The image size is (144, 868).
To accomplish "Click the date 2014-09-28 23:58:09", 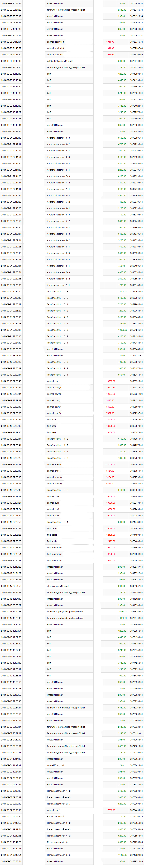I will 11,16.
